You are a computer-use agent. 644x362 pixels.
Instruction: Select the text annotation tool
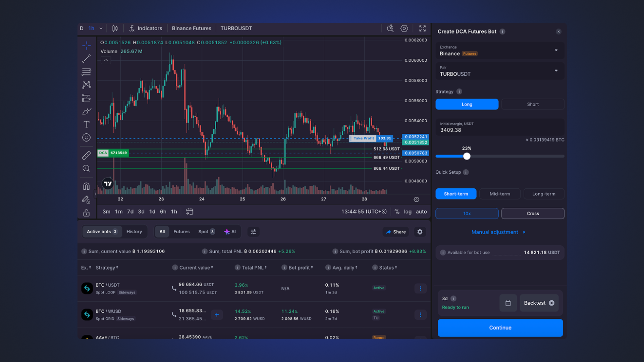click(x=86, y=124)
